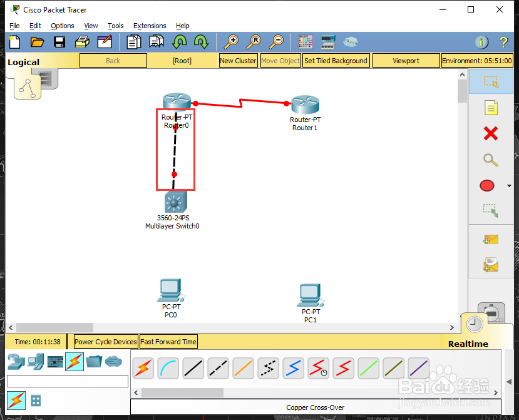The image size is (519, 420).
Task: Open the Drawing Palette icon
Action: pos(305,42)
